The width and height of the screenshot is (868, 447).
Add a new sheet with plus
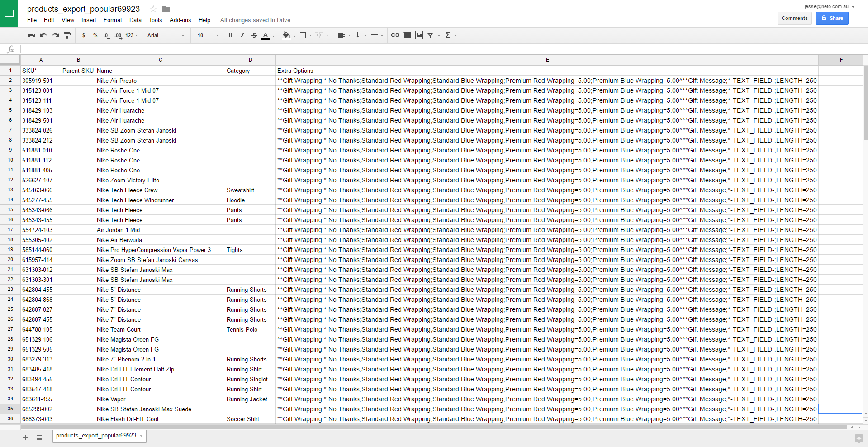(25, 437)
